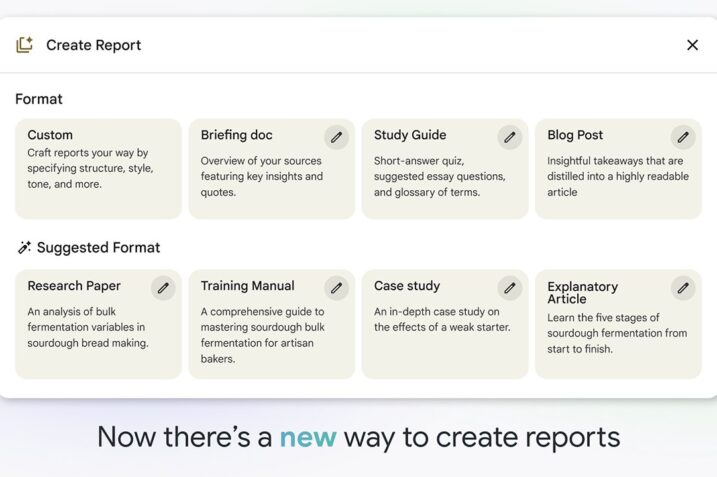The image size is (717, 477).
Task: Select the Custom report format
Action: tap(98, 169)
